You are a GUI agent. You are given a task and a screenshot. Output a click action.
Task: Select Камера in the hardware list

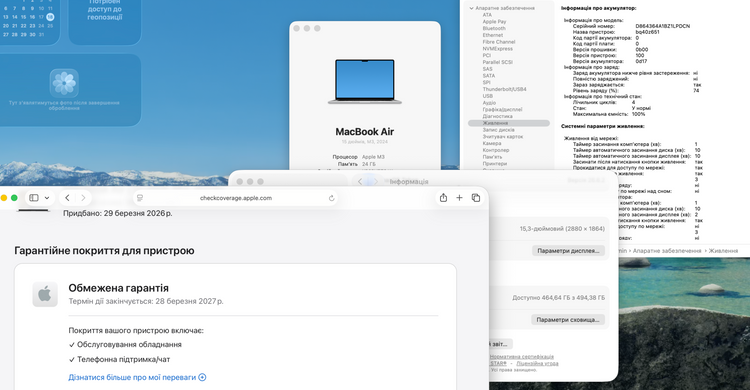point(492,143)
